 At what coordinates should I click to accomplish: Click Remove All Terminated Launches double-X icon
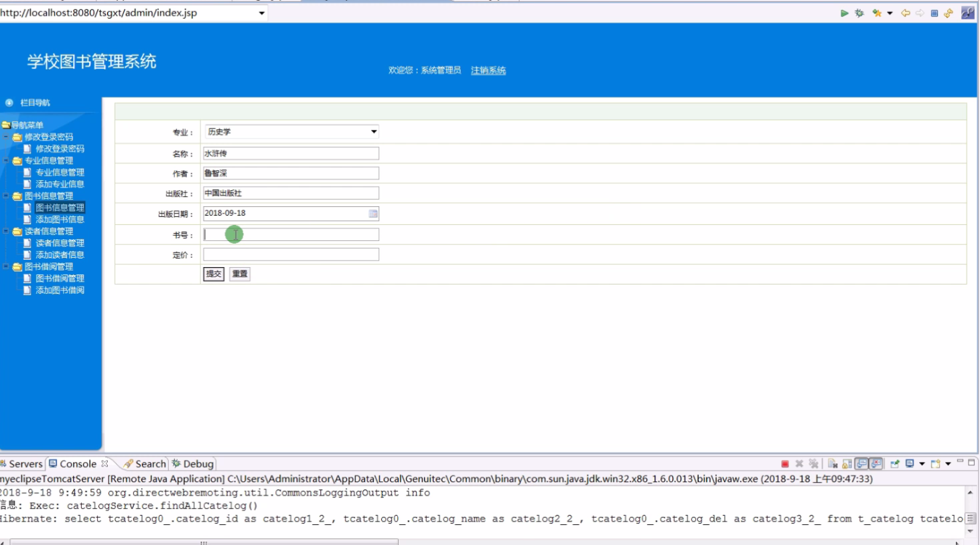tap(814, 463)
